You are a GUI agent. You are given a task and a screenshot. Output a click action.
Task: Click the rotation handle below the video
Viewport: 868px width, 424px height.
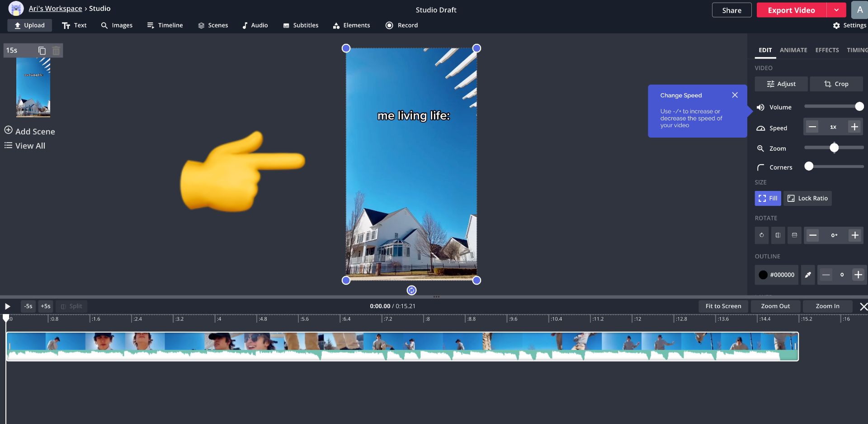pos(411,291)
